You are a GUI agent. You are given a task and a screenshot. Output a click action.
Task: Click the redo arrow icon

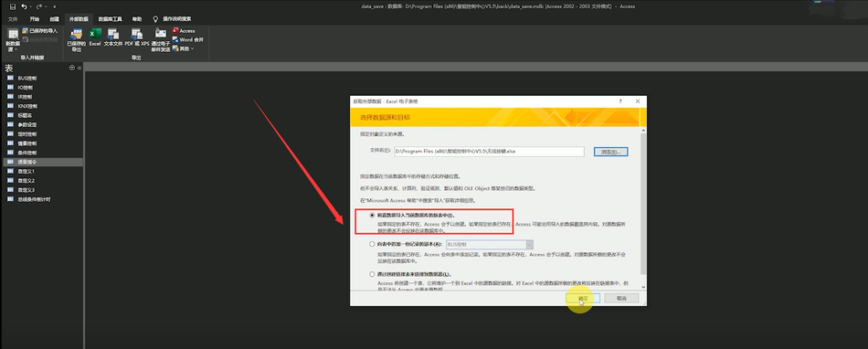(38, 6)
